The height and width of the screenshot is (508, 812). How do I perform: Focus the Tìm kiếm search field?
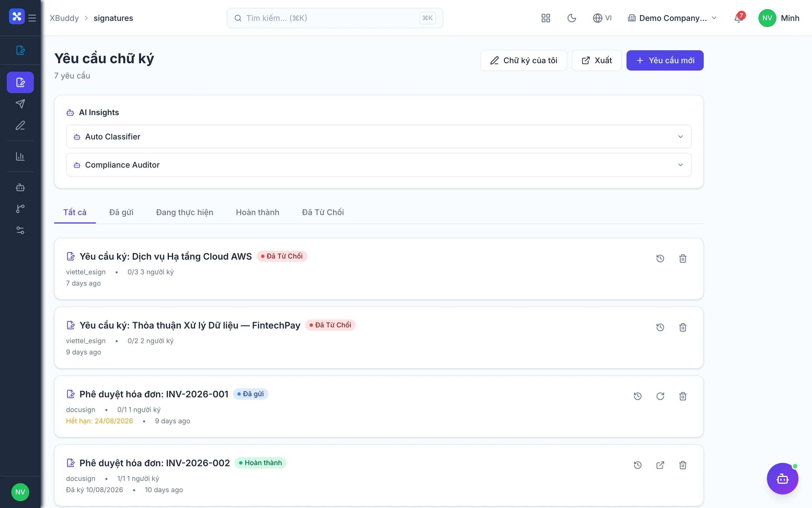tap(335, 18)
